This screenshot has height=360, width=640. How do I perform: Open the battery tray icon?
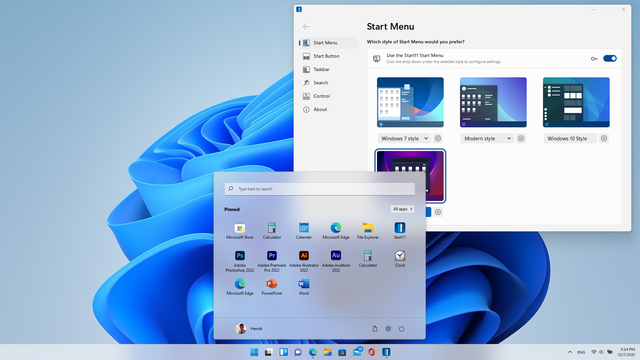coord(610,352)
